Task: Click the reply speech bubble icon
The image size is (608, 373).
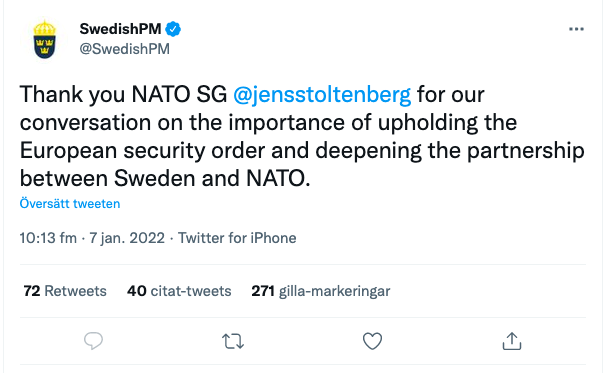Action: pos(93,341)
